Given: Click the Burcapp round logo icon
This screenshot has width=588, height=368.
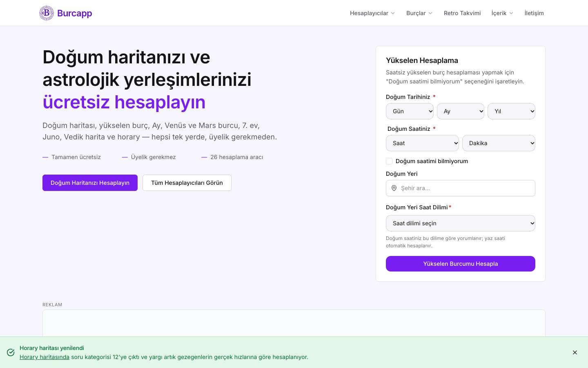Looking at the screenshot, I should [x=47, y=13].
